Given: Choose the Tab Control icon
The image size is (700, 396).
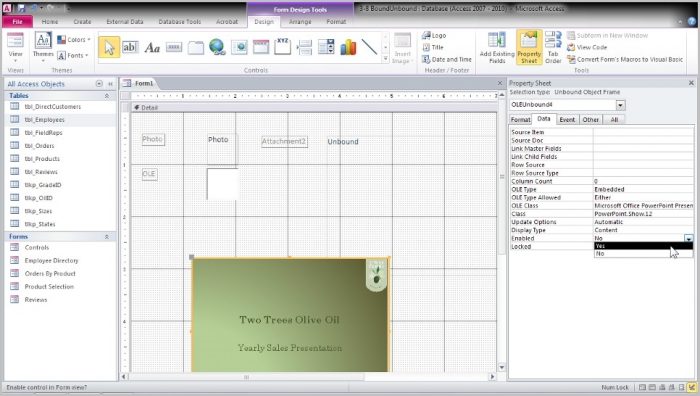Looking at the screenshot, I should click(196, 47).
